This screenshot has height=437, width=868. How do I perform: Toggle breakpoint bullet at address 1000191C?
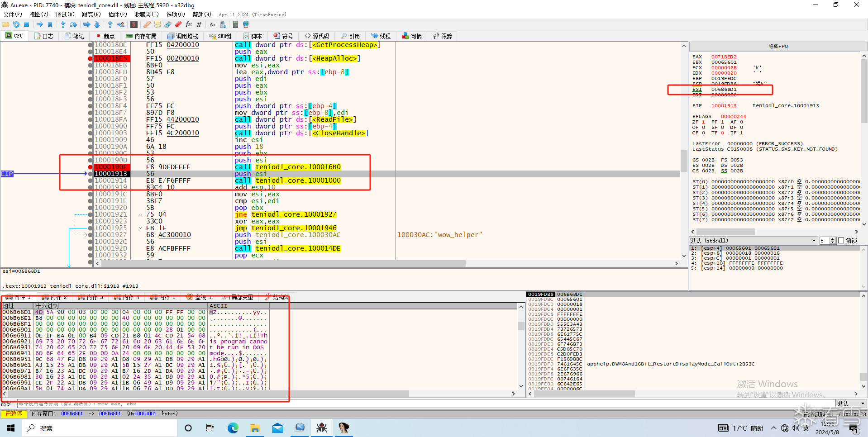click(91, 194)
